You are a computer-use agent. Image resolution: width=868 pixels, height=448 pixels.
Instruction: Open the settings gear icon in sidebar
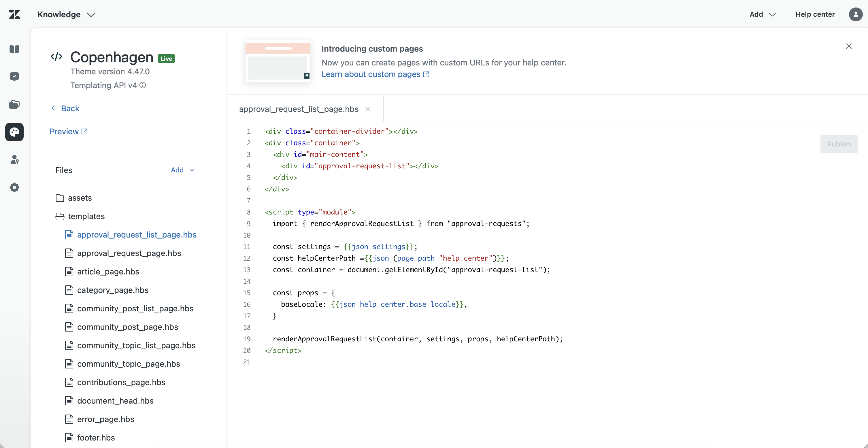tap(14, 187)
